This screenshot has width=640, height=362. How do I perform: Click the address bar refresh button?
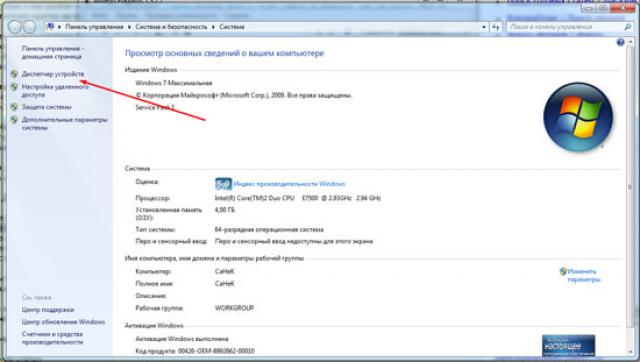(496, 27)
